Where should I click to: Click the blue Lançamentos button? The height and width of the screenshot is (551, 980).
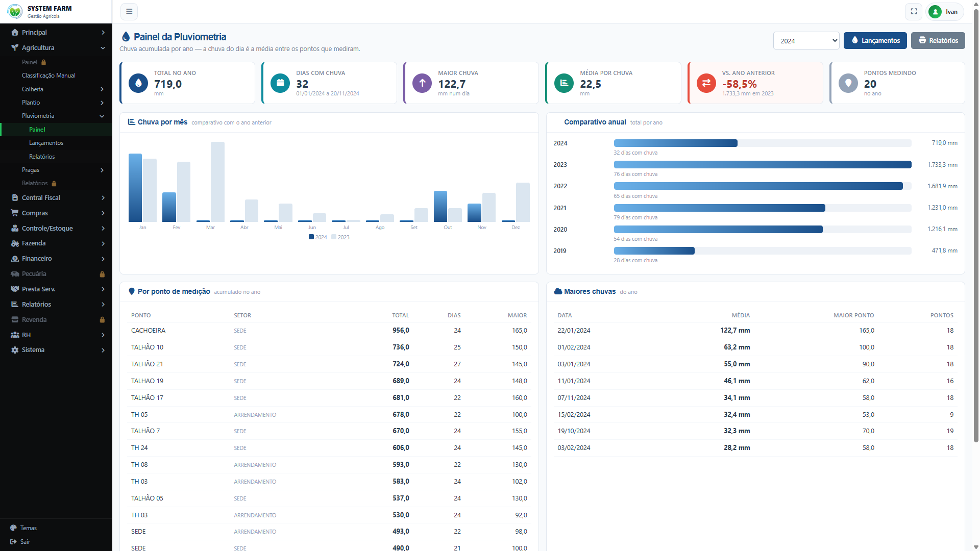coord(875,40)
